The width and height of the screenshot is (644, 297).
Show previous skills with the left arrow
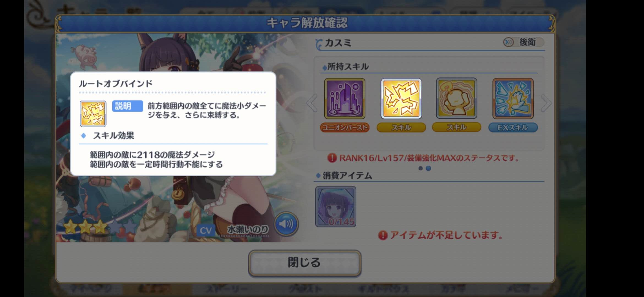pyautogui.click(x=312, y=103)
